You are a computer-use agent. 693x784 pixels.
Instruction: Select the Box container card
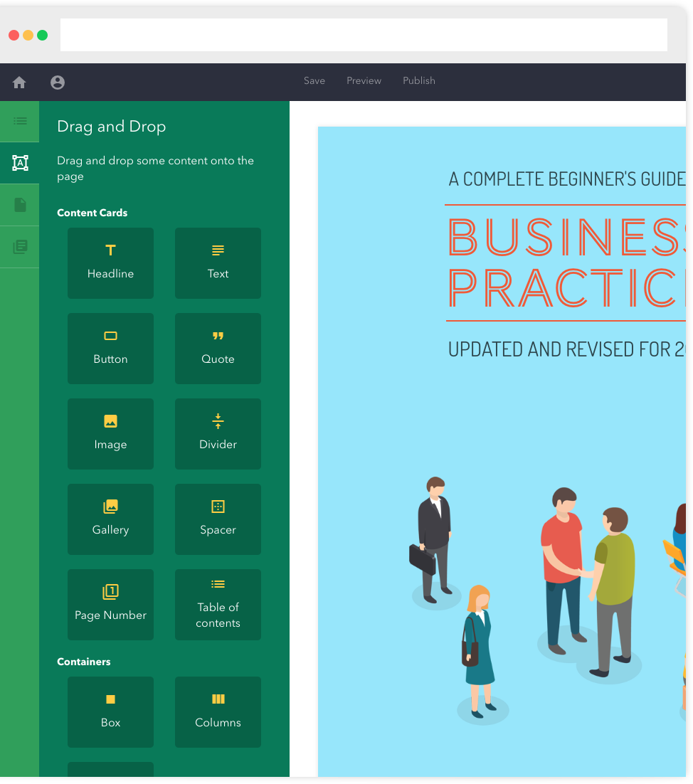[x=110, y=711]
